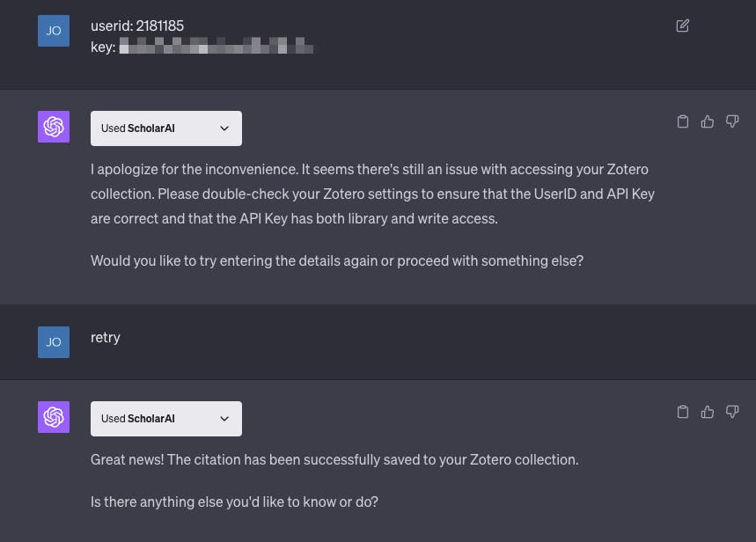This screenshot has width=756, height=542.
Task: Click the blurred API key text
Action: coord(216,47)
